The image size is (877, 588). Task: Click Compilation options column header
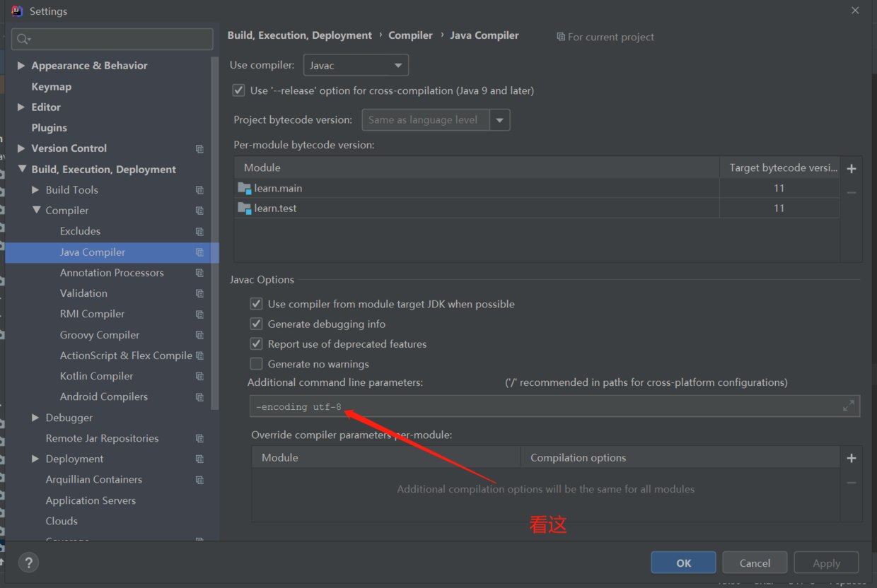coord(680,458)
